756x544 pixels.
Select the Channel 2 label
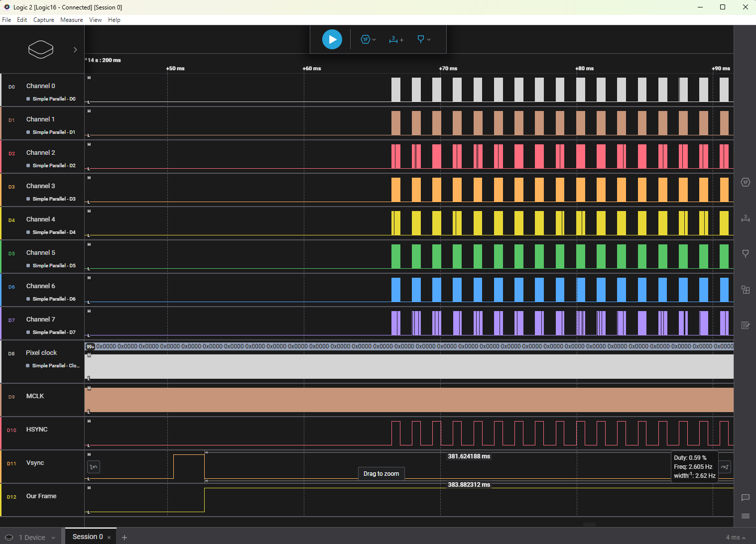pos(41,153)
